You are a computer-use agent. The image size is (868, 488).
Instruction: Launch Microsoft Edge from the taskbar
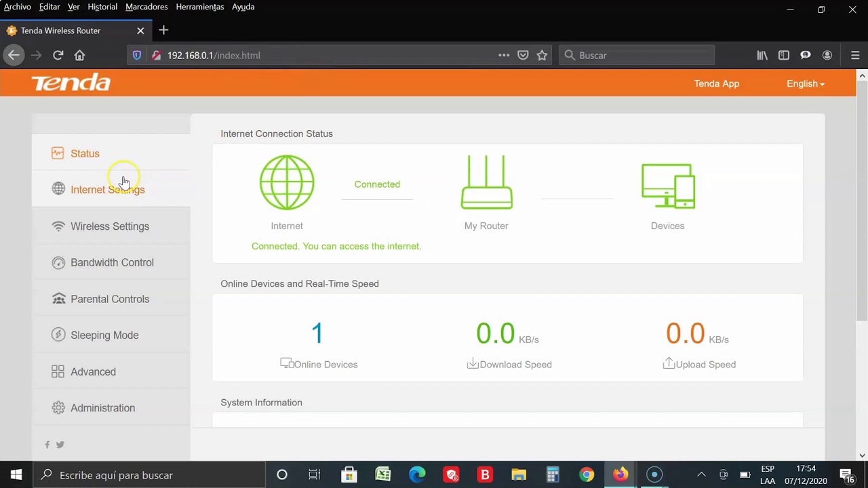(x=417, y=474)
